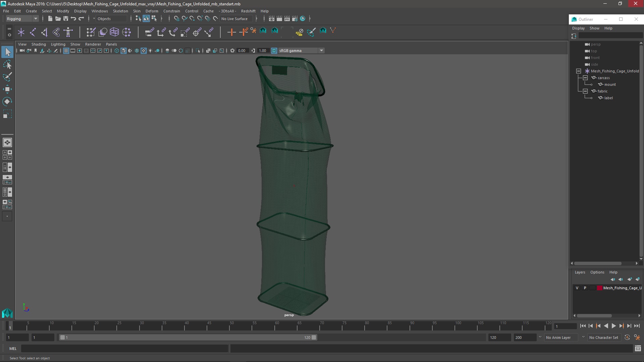Click the Human IK skeleton shelf icon
The height and width of the screenshot is (362, 644).
pyautogui.click(x=68, y=32)
